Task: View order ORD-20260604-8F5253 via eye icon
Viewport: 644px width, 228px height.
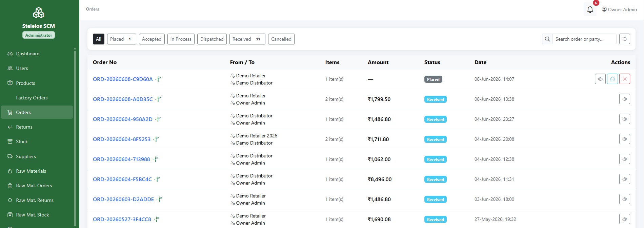Action: pyautogui.click(x=625, y=139)
